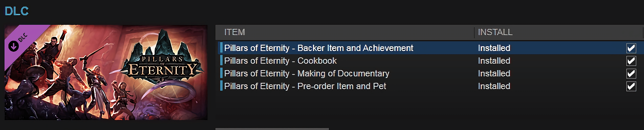Screen dimensions: 644x130
Task: Select the Pre-order Item and Pet entry
Action: click(x=305, y=86)
